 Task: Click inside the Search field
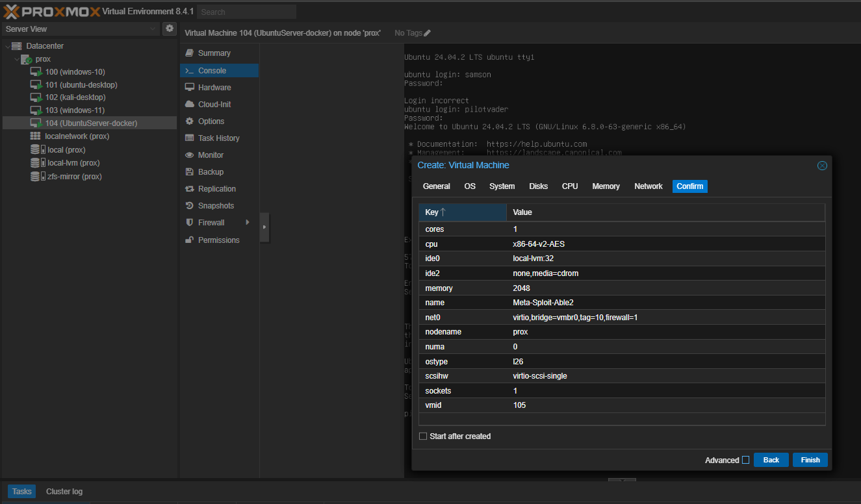click(x=246, y=11)
